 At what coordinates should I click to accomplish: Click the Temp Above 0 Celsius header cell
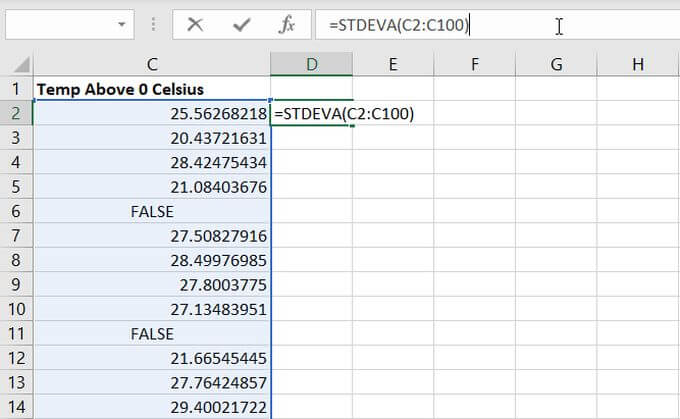click(152, 90)
